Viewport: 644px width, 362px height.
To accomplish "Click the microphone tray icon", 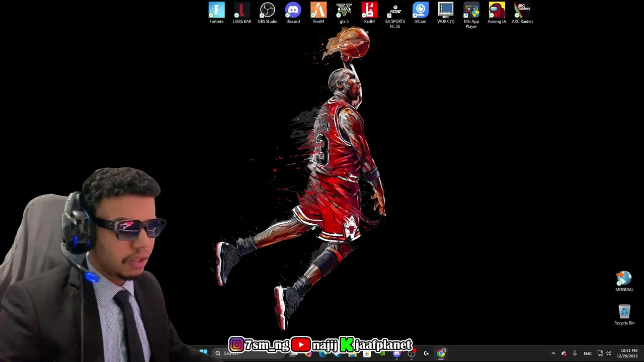I will pos(575,353).
